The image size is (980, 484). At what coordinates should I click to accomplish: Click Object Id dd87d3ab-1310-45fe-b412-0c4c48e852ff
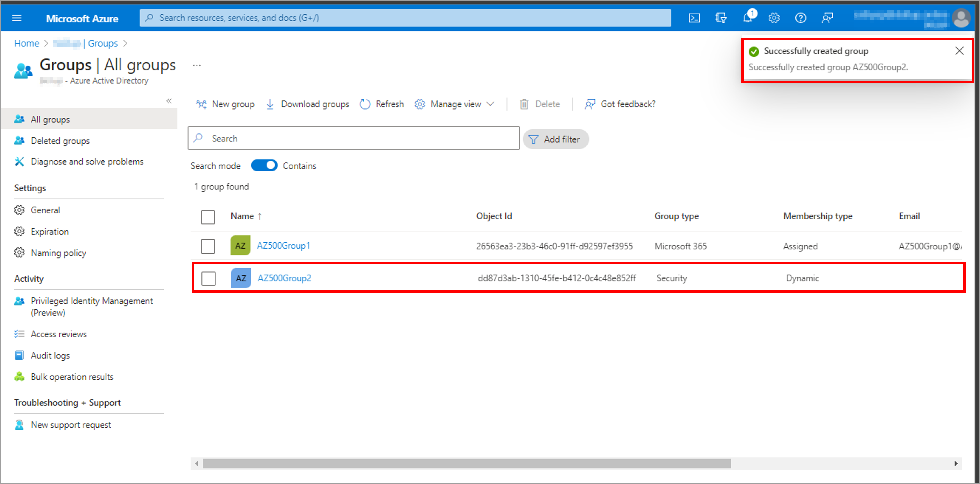coord(556,278)
